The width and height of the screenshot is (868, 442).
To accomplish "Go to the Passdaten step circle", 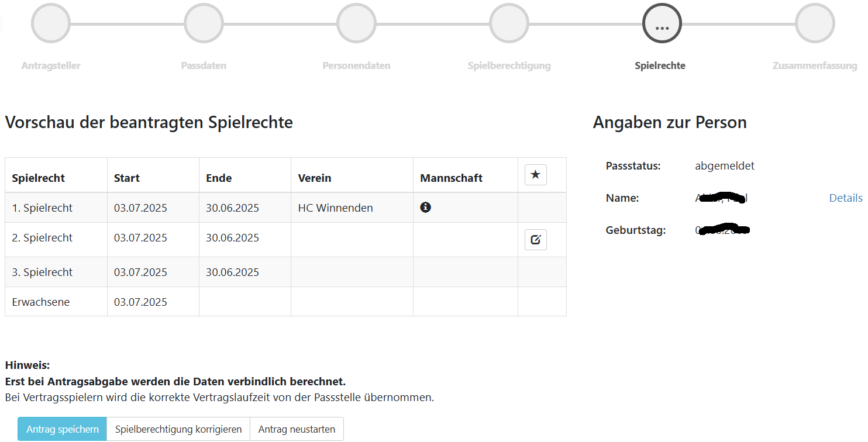I will pyautogui.click(x=204, y=23).
